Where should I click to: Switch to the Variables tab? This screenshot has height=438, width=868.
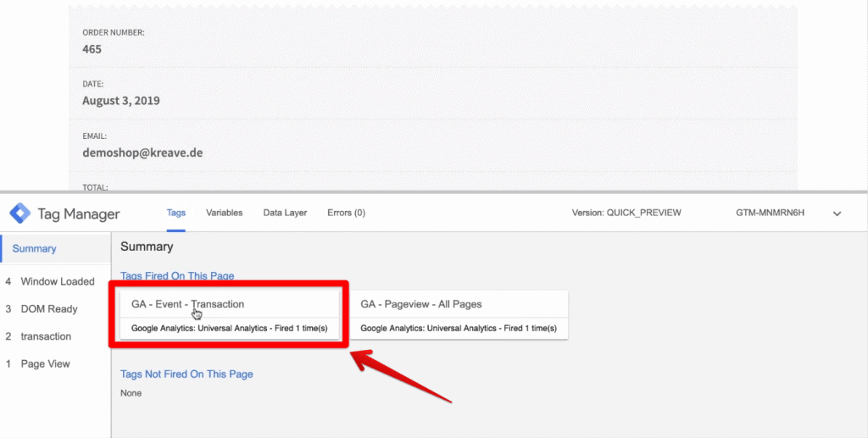click(224, 213)
